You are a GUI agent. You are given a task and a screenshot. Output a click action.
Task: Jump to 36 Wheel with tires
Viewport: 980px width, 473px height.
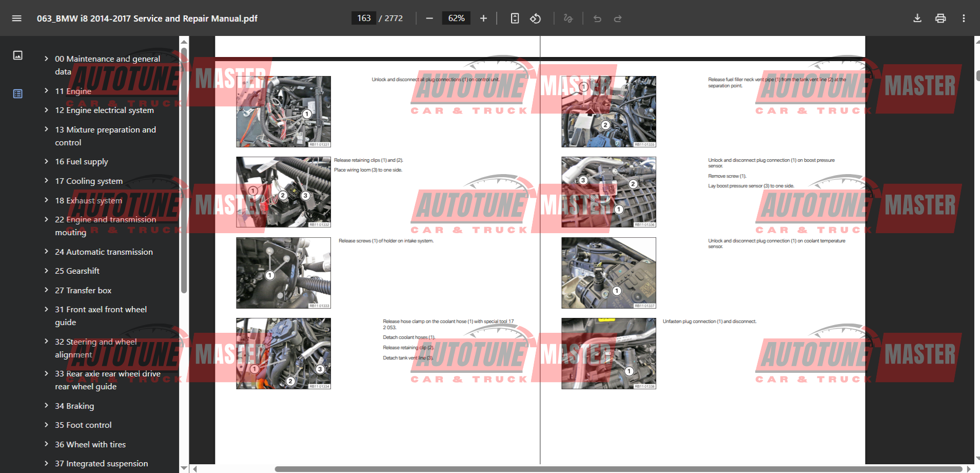coord(90,444)
